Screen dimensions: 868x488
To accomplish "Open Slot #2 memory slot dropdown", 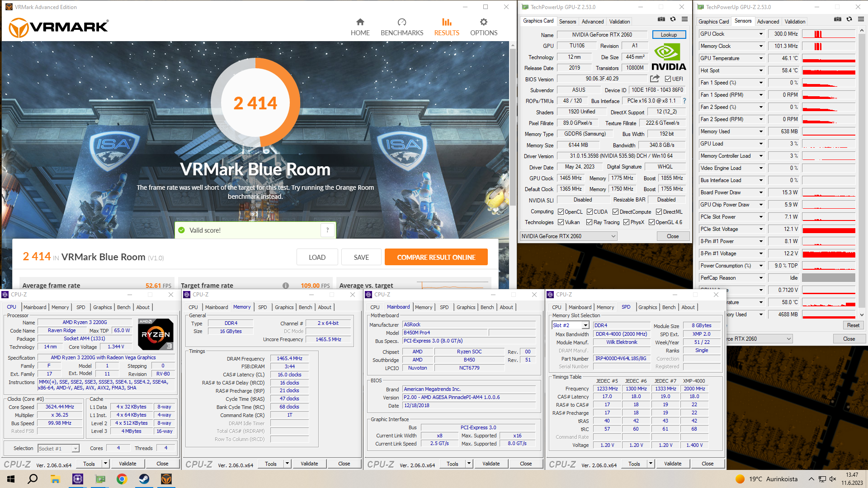I will 570,325.
